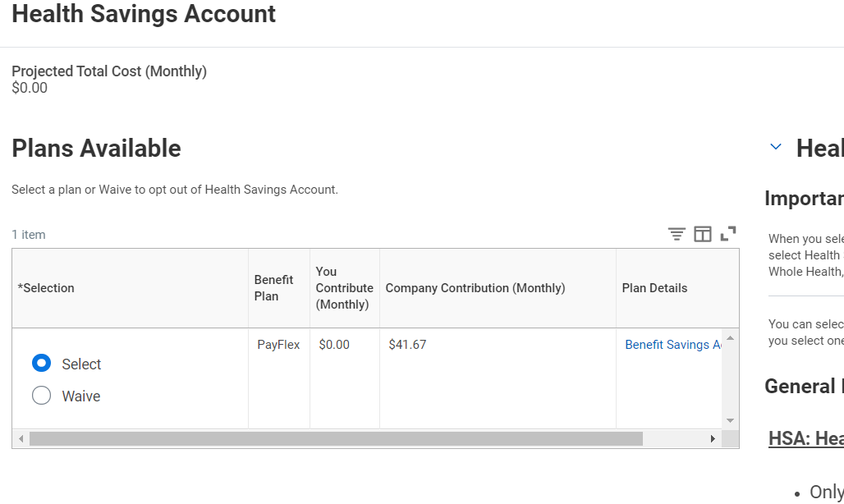Click the PayFlex benefit plan cell

(x=278, y=345)
